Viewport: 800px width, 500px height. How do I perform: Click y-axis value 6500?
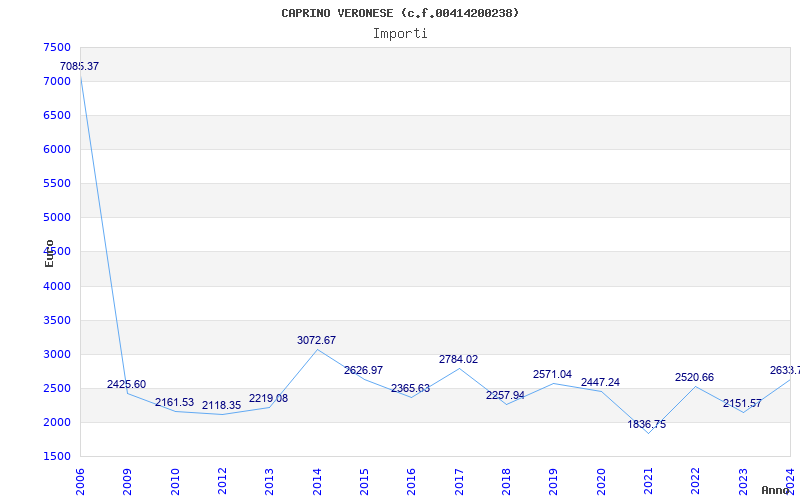pyautogui.click(x=57, y=115)
